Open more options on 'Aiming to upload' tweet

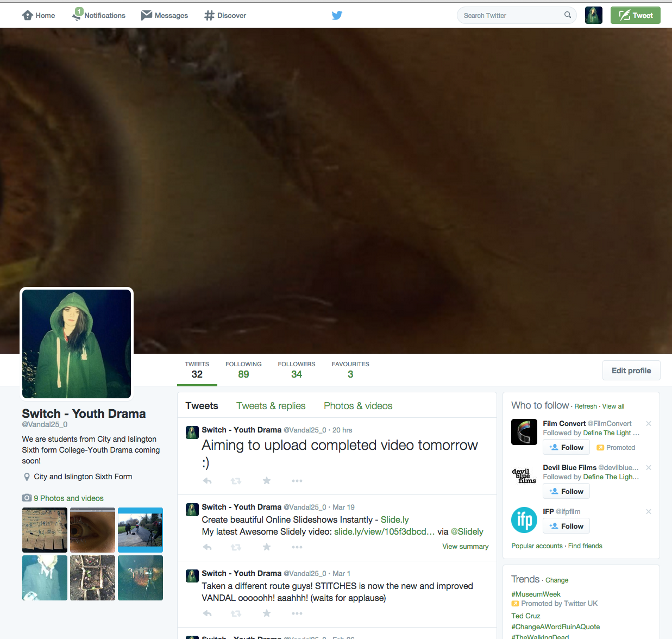297,481
